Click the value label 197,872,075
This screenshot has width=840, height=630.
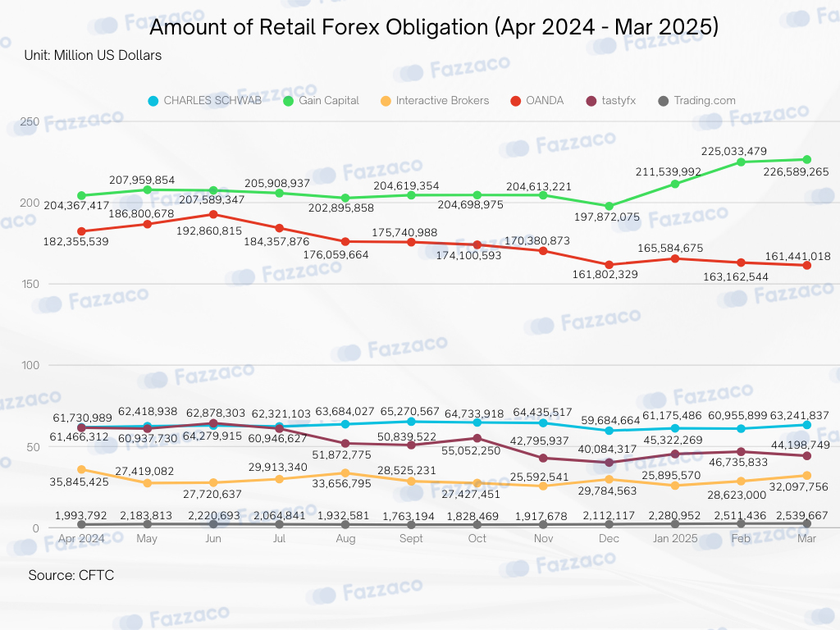pyautogui.click(x=607, y=217)
